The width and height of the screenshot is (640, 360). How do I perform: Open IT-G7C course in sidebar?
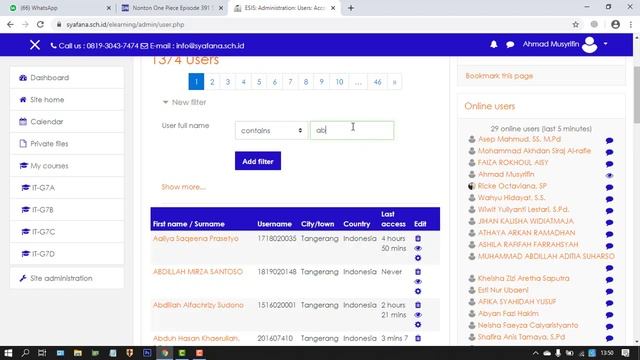click(x=67, y=232)
